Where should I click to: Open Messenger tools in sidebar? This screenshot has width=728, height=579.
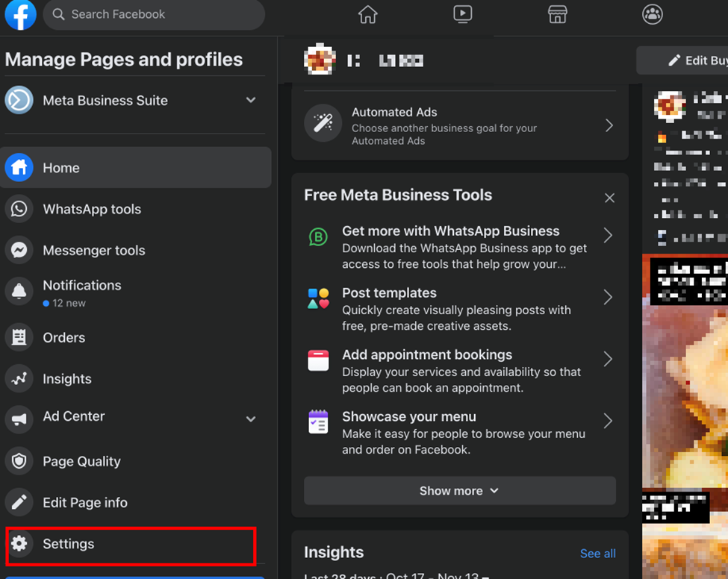tap(94, 251)
